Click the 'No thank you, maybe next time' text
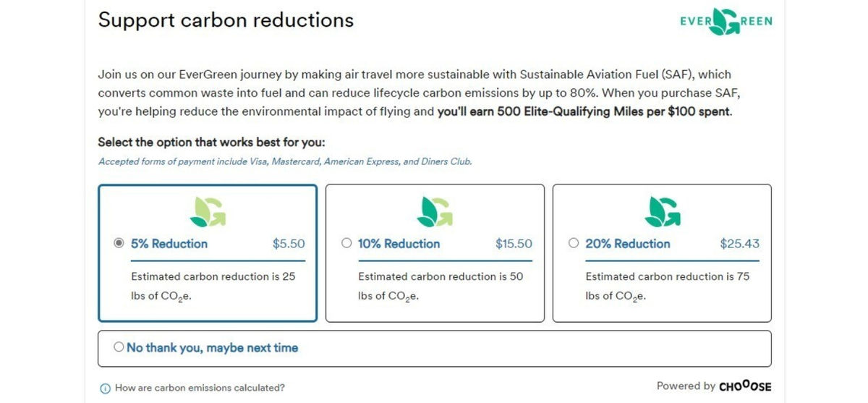The height and width of the screenshot is (403, 868). 212,348
